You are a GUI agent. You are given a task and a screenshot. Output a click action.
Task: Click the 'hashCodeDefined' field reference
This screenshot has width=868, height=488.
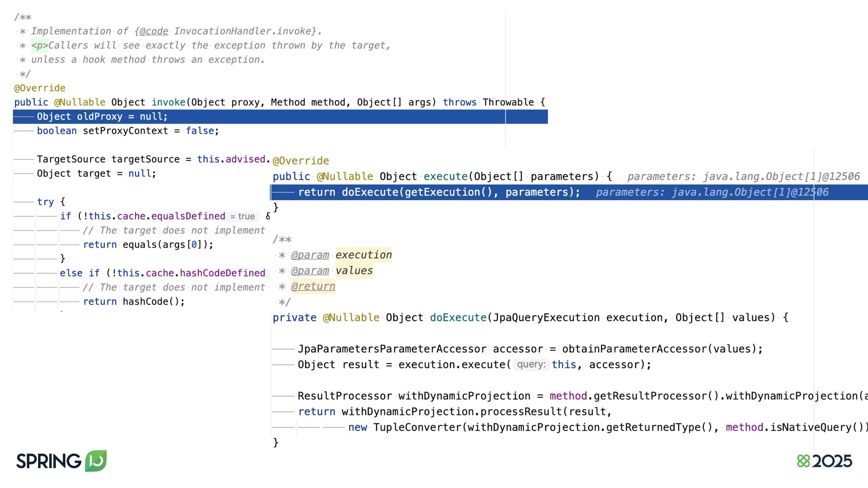tap(222, 273)
